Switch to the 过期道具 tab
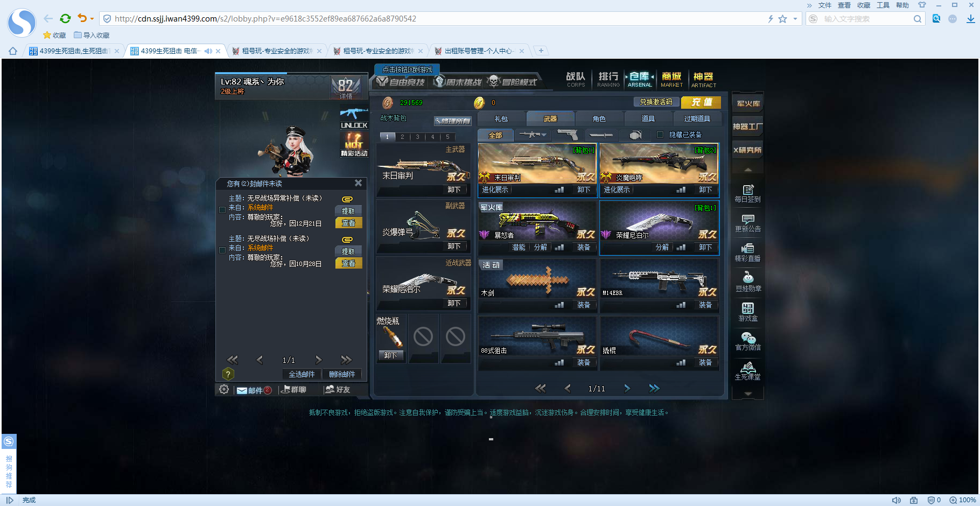The width and height of the screenshot is (980, 506). [697, 118]
